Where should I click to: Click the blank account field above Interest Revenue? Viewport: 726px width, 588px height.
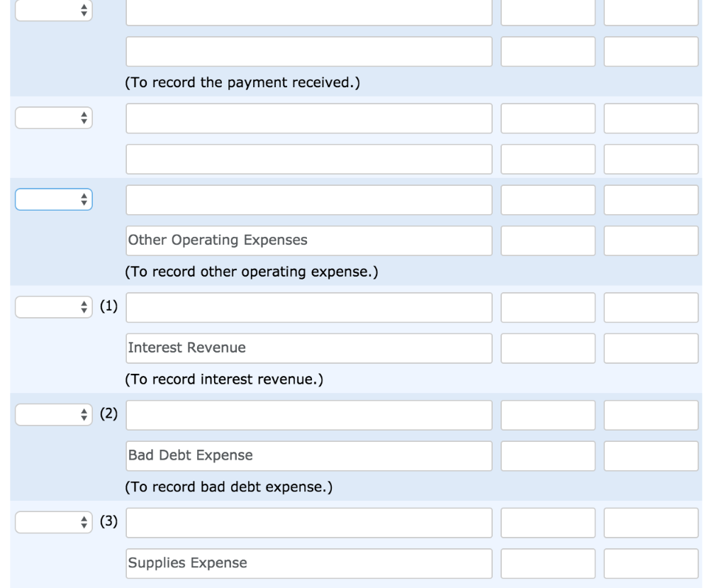click(309, 307)
